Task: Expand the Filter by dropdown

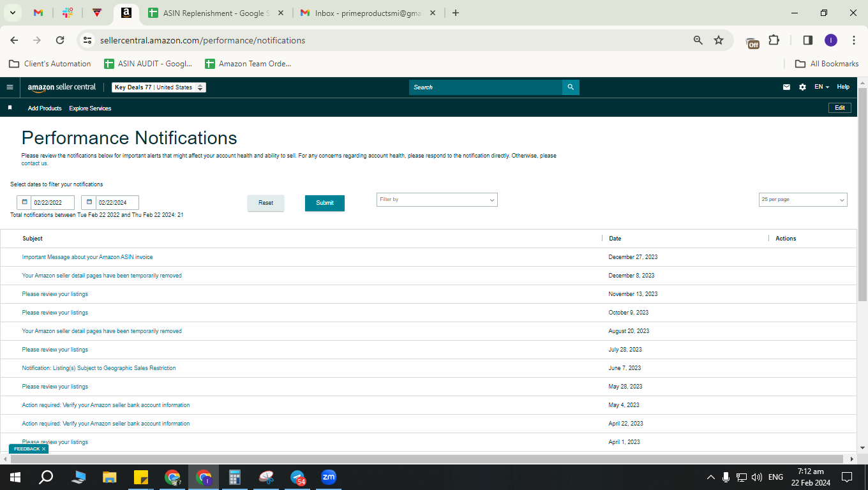Action: point(437,200)
